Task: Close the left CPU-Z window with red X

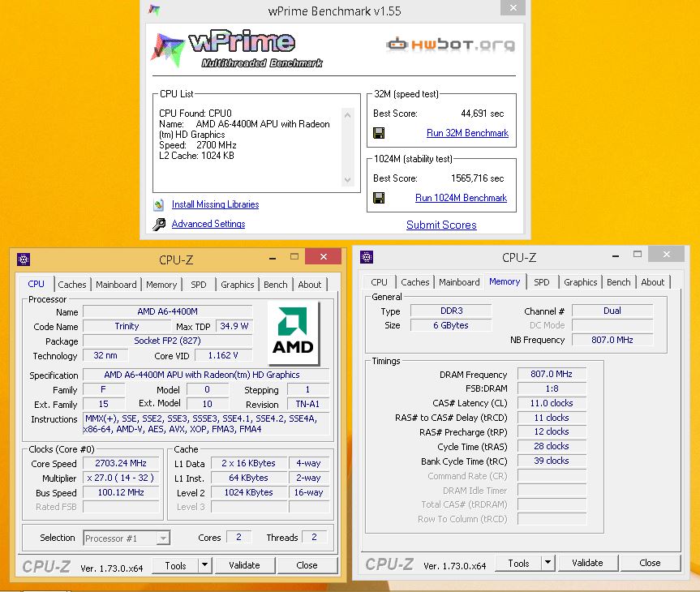Action: 323,257
